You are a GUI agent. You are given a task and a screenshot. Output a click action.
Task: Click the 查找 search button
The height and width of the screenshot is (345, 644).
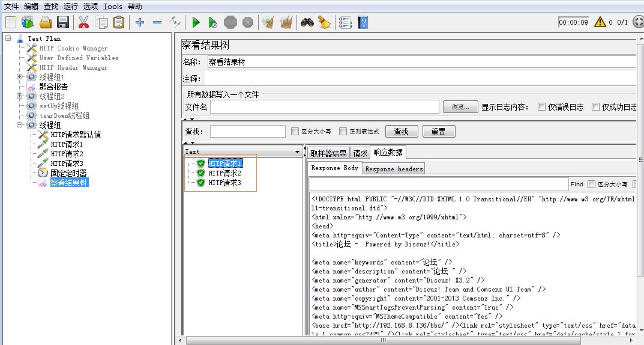pyautogui.click(x=402, y=132)
